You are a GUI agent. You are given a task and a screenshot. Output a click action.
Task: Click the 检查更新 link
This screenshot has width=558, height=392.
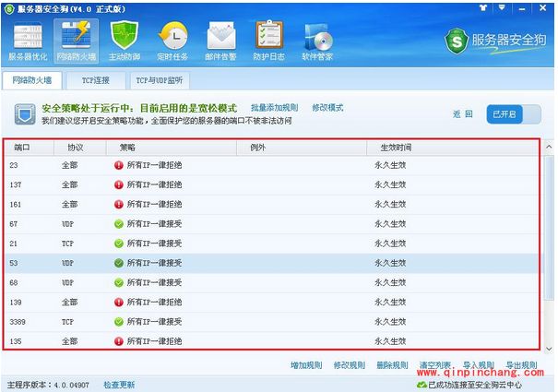pos(119,385)
